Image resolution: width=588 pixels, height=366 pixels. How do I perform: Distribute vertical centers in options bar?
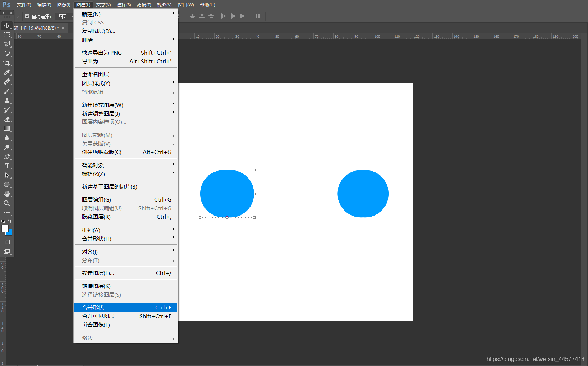coord(202,16)
